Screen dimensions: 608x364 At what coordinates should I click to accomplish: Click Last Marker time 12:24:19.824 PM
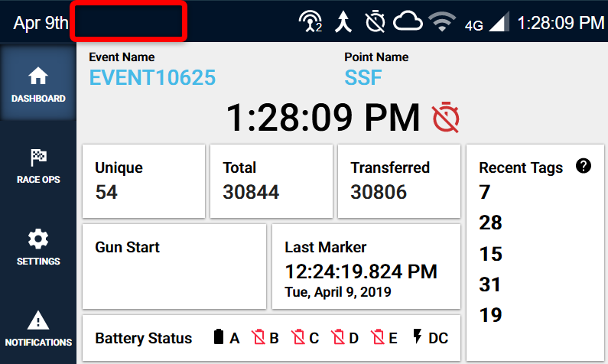pos(361,271)
